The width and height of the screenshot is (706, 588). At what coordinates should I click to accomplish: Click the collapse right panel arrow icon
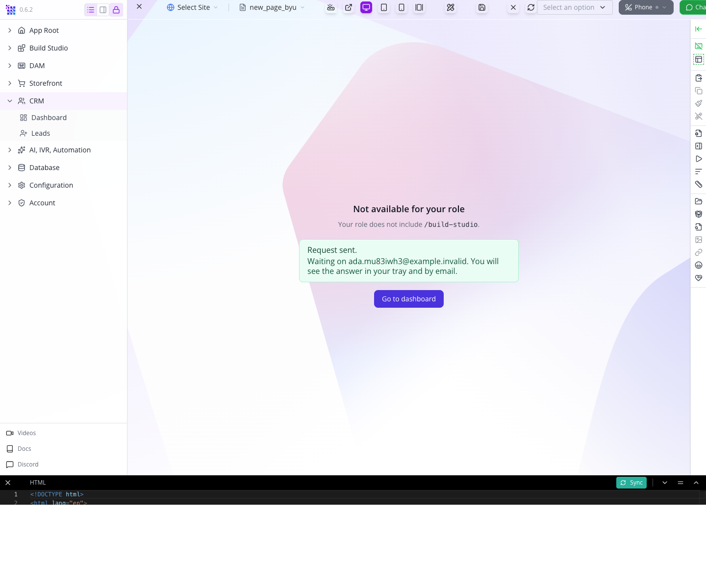click(x=699, y=29)
